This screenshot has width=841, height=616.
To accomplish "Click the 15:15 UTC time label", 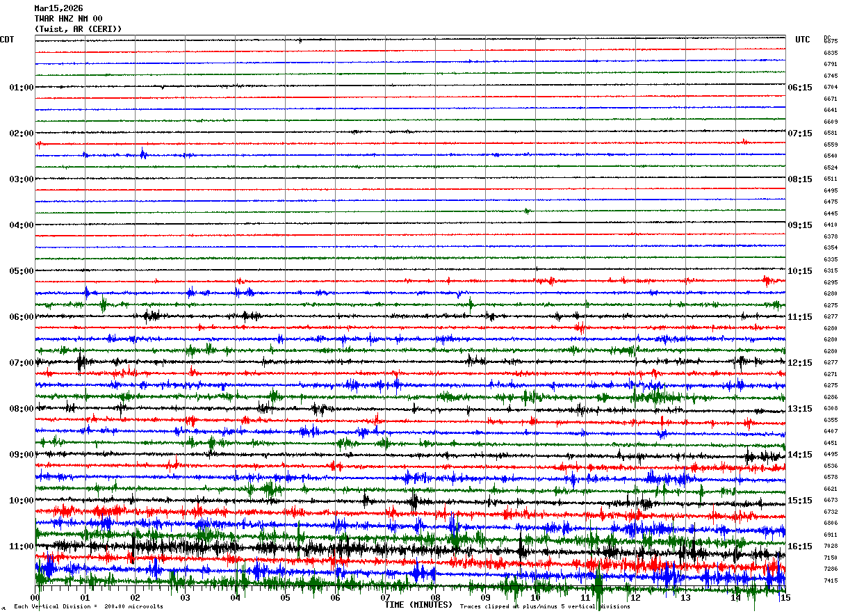I will tap(800, 501).
